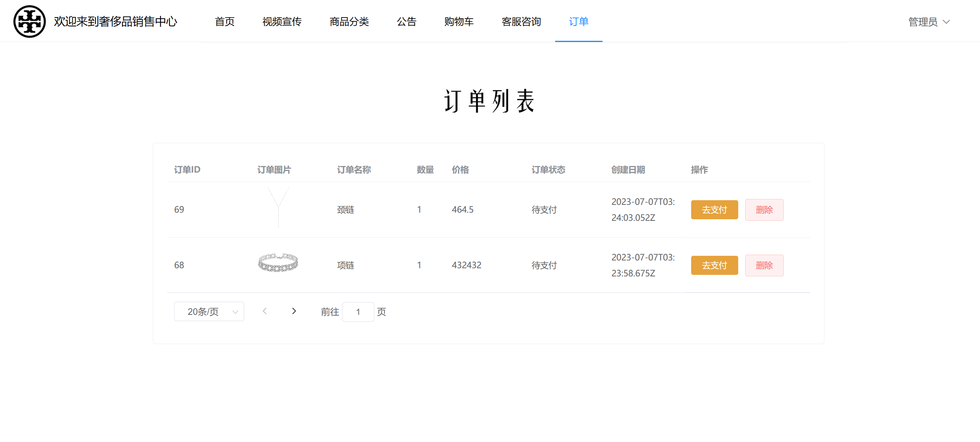Click 待支付 status of order 68
The image size is (980, 442).
pyautogui.click(x=544, y=266)
